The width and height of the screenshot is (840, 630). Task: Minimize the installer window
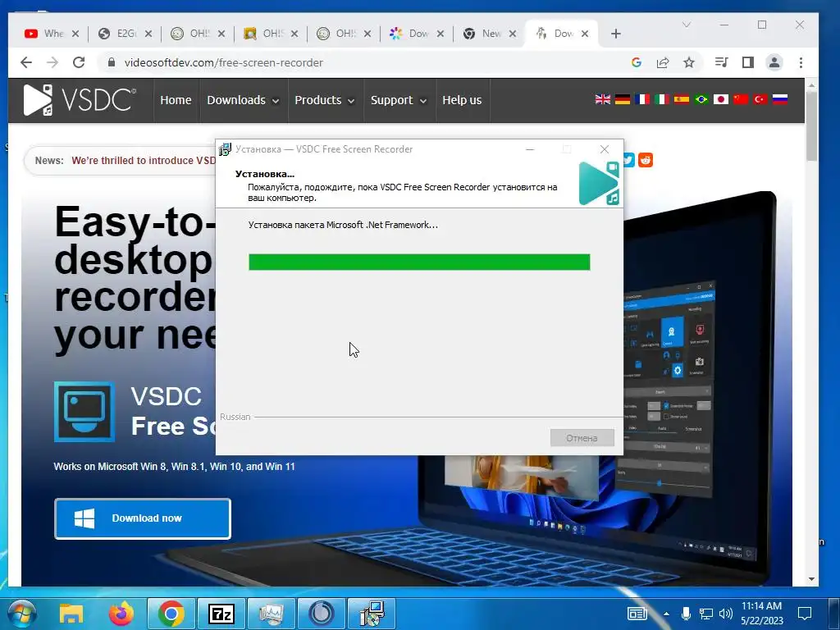coord(530,149)
